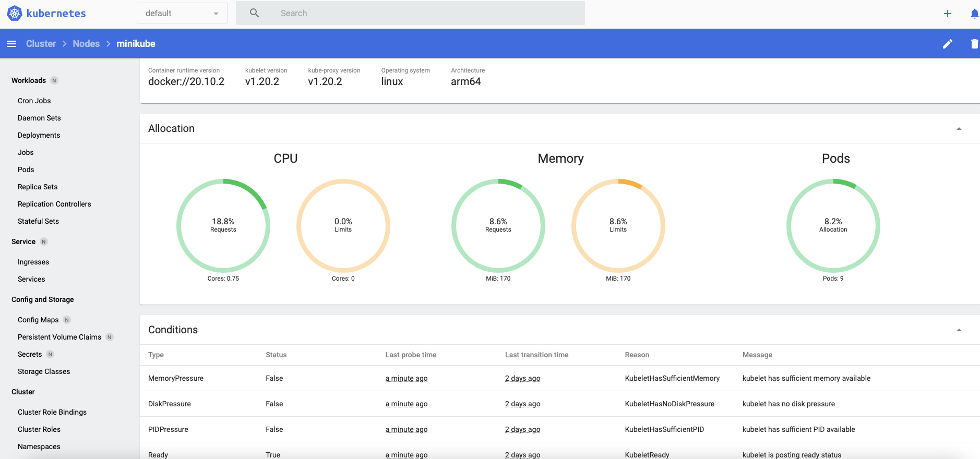Click the pencil edit node icon
Screen dimensions: 980x459
(x=948, y=44)
